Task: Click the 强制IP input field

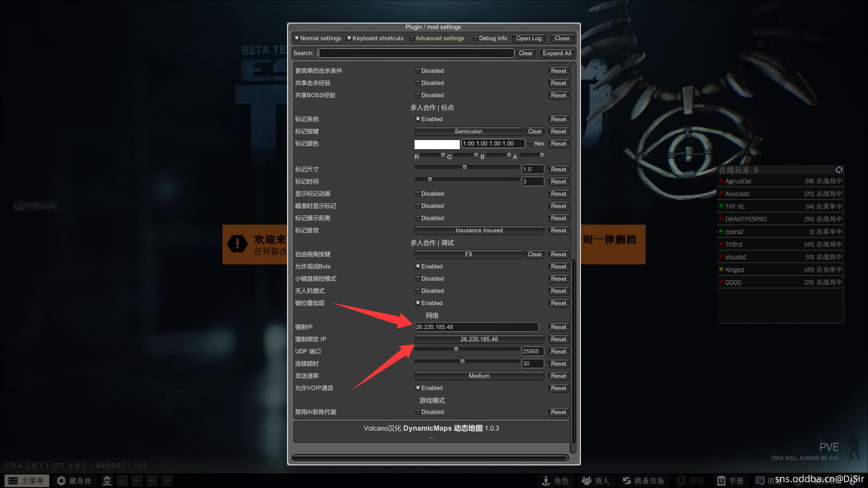Action: pos(476,327)
